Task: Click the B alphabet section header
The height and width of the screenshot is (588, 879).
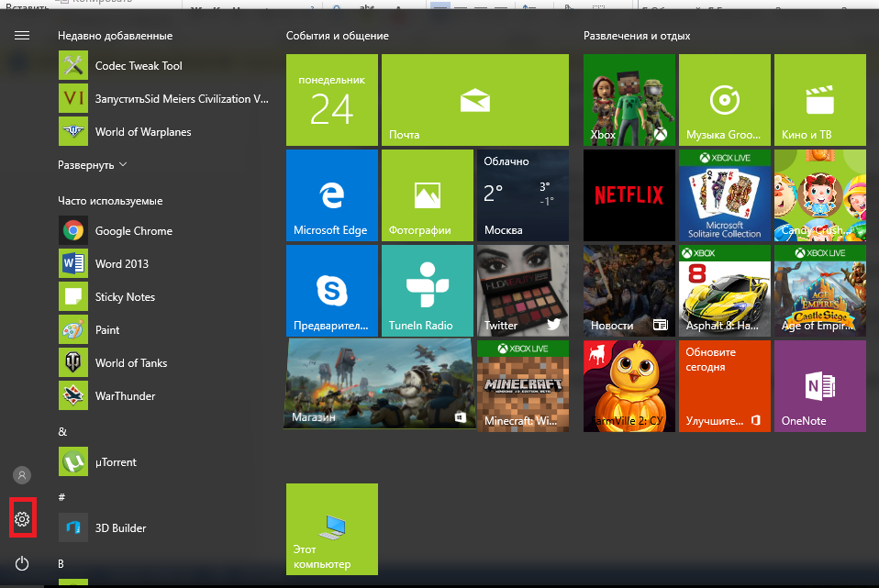Action: tap(61, 564)
